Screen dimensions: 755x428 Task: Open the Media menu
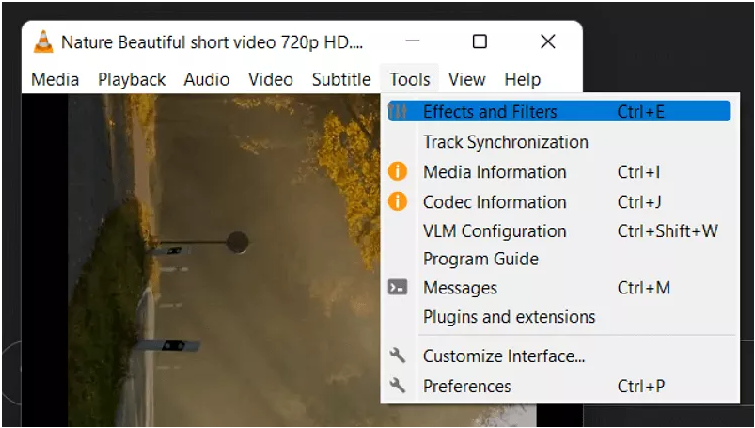pos(55,79)
